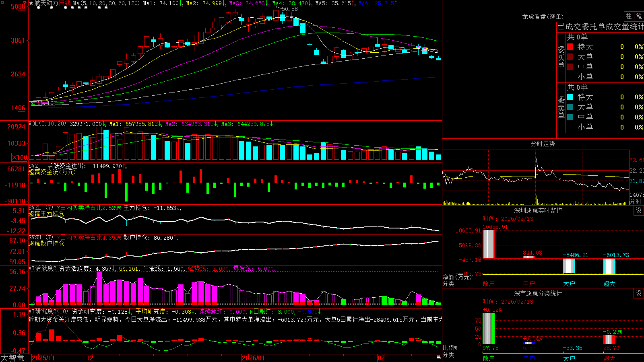Click the 5088 price axis label
Screen dimensions: 644x362
click(18, 7)
